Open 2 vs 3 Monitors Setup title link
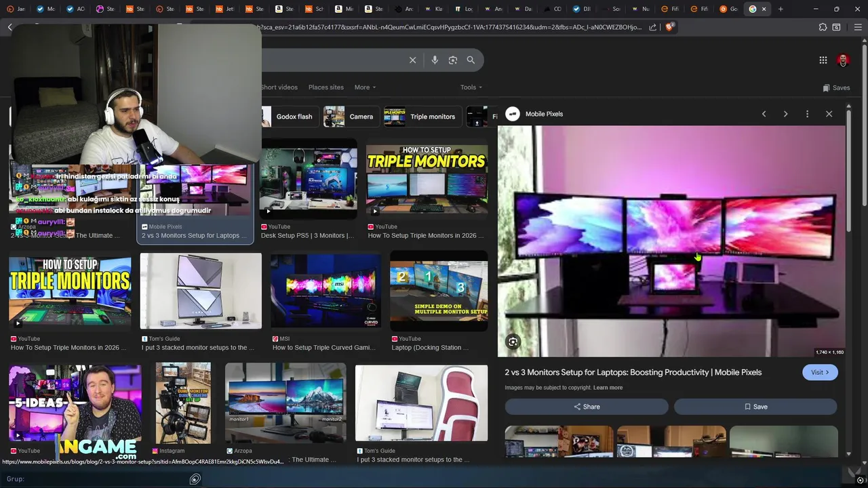868x488 pixels. pyautogui.click(x=633, y=372)
